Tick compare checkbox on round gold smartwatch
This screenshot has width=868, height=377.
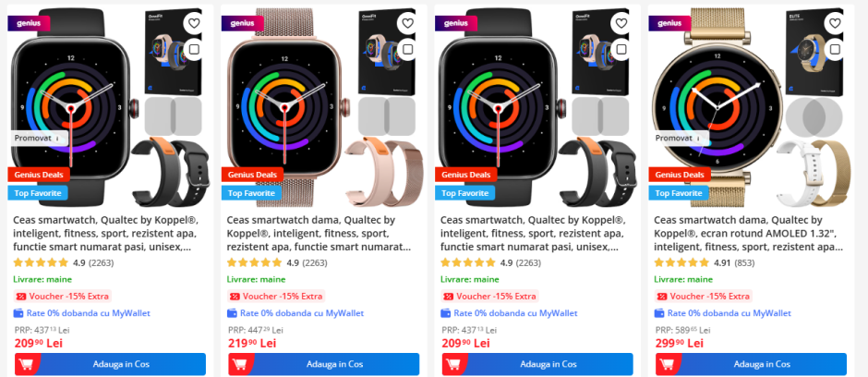[835, 50]
